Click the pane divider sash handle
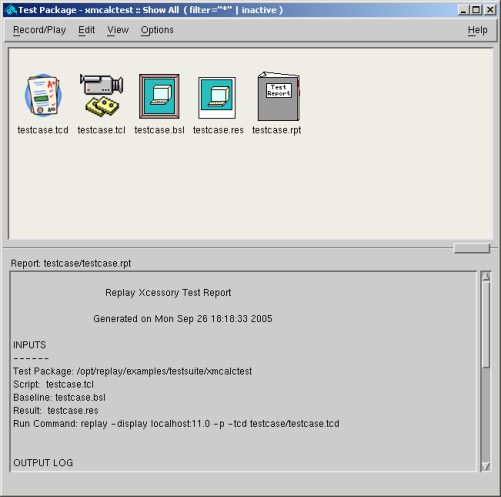Image resolution: width=501 pixels, height=497 pixels. click(472, 248)
